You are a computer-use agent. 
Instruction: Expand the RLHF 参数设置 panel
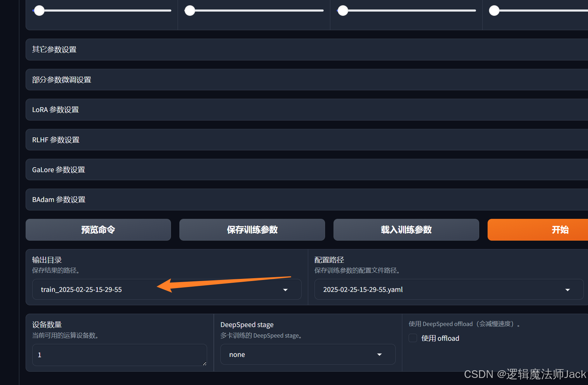56,140
